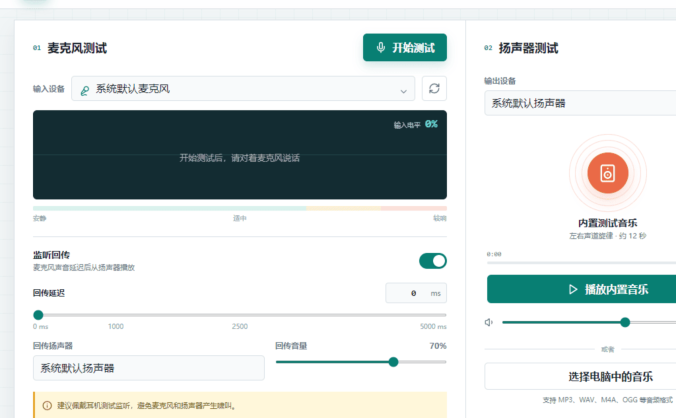Image resolution: width=676 pixels, height=418 pixels.
Task: Click the 回传音量 volume slider handle
Action: (x=393, y=362)
